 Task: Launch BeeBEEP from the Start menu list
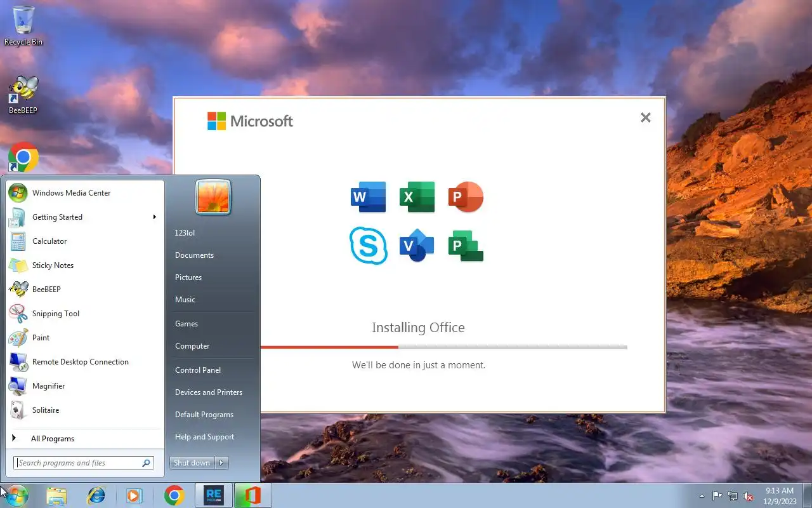(85, 289)
